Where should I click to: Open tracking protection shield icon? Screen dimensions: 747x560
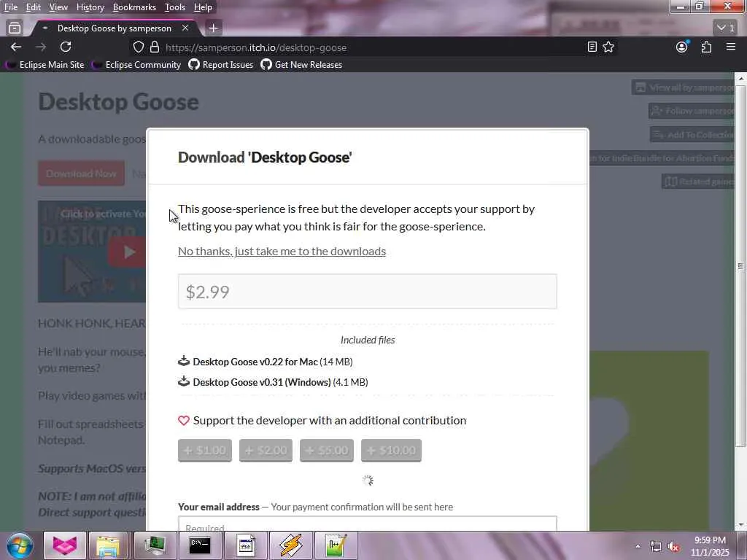[138, 47]
